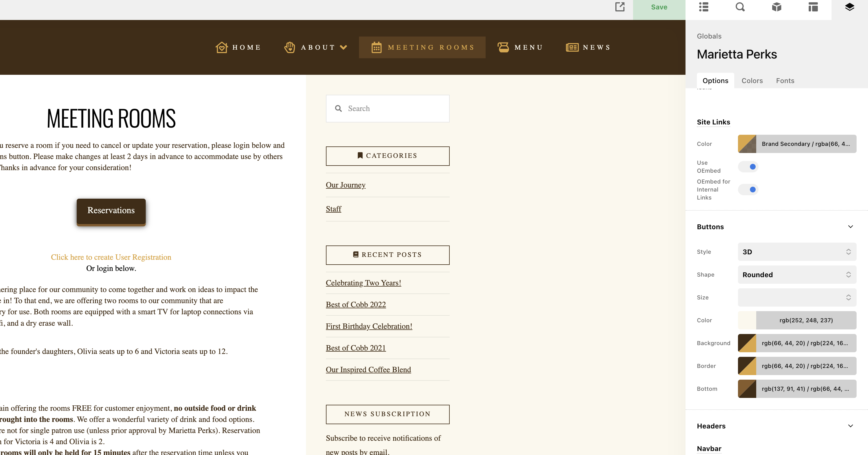
Task: Click the calendar icon beside Meeting Rooms
Action: tap(376, 47)
